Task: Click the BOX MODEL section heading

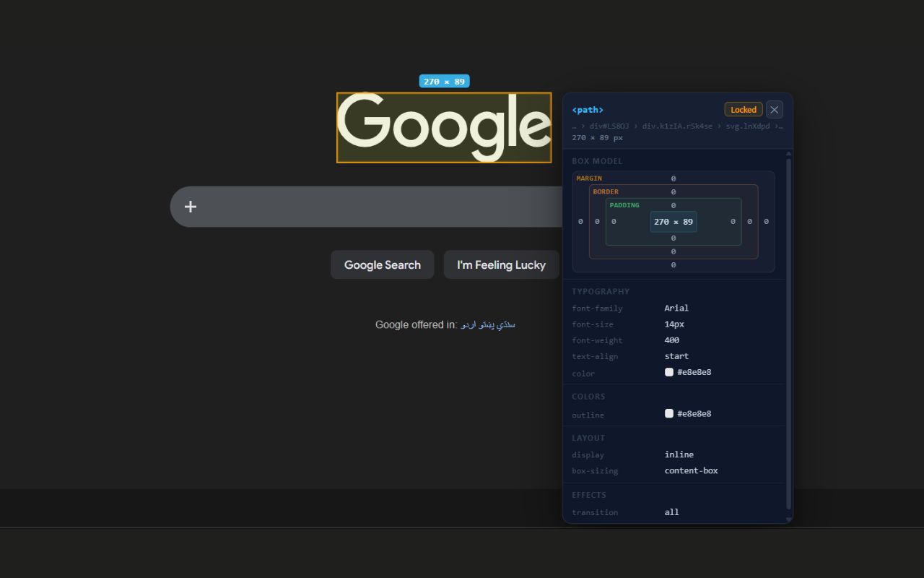Action: [x=597, y=161]
